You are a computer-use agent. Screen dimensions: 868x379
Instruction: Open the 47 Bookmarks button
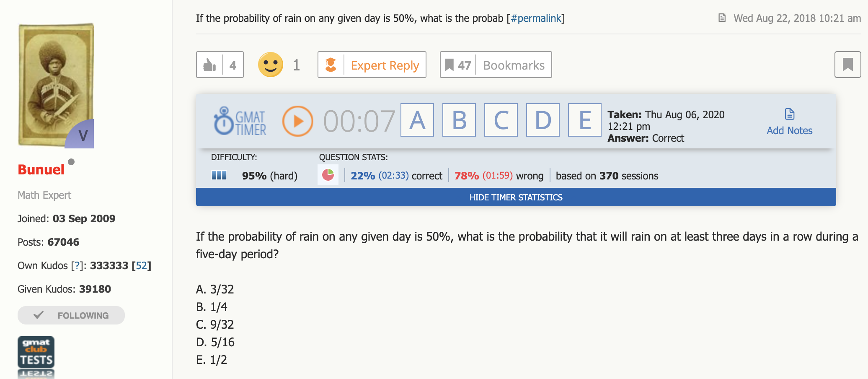[x=496, y=65]
